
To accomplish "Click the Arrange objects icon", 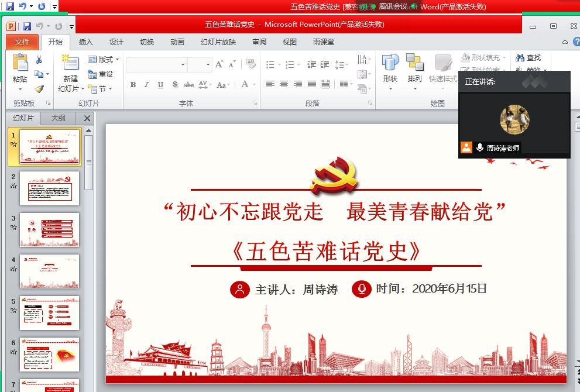I will [x=414, y=63].
